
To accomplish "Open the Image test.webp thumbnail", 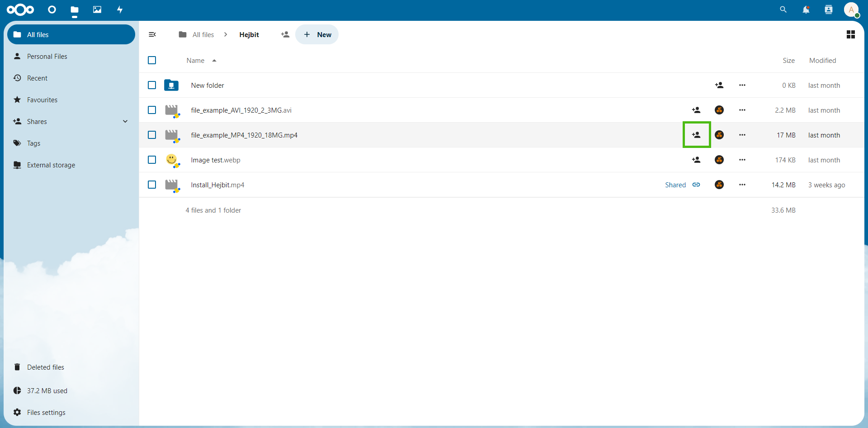I will (171, 160).
